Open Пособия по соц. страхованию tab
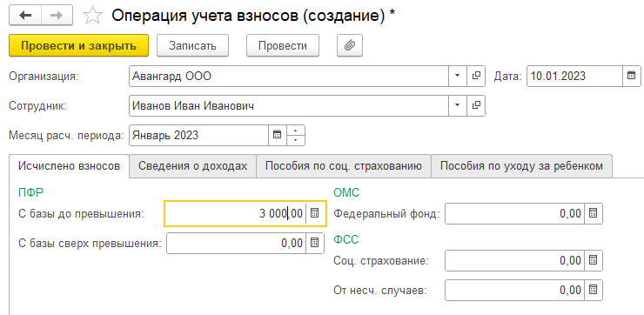 [344, 166]
